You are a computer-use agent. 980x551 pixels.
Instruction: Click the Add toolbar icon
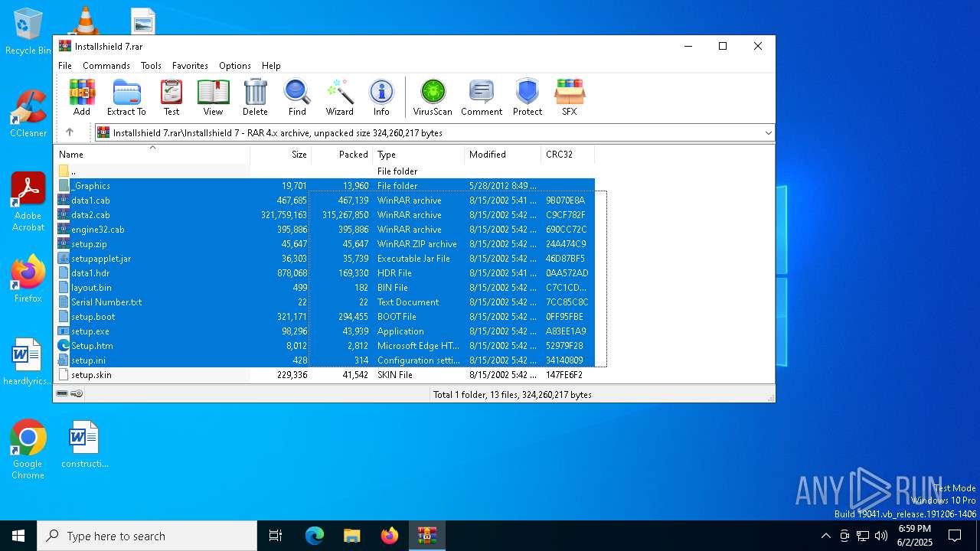click(82, 97)
